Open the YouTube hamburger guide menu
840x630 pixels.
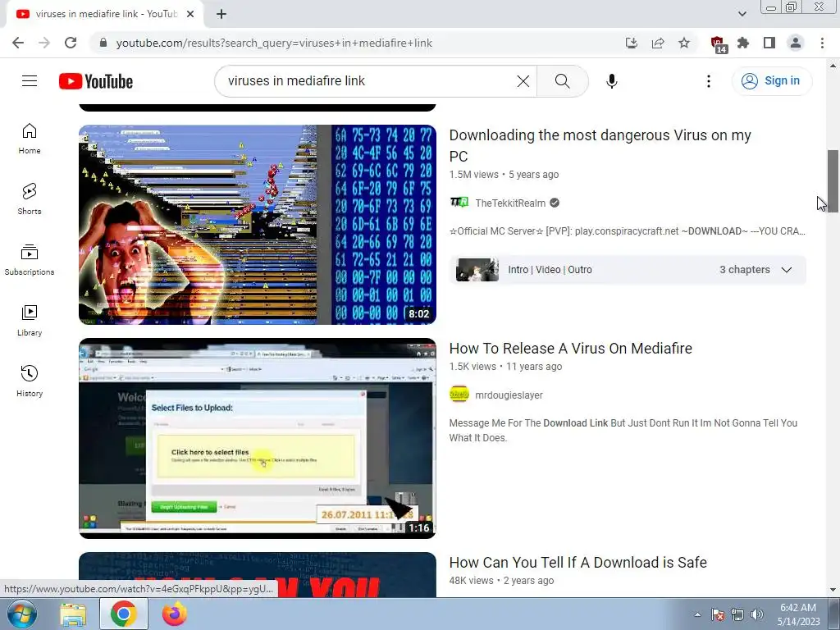pyautogui.click(x=30, y=81)
